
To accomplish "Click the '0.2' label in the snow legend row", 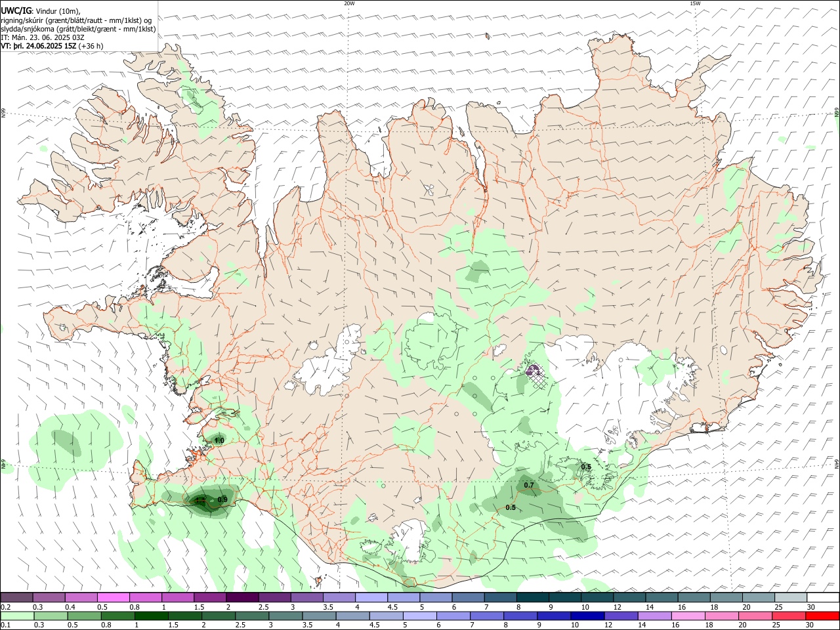I will click(x=6, y=607).
